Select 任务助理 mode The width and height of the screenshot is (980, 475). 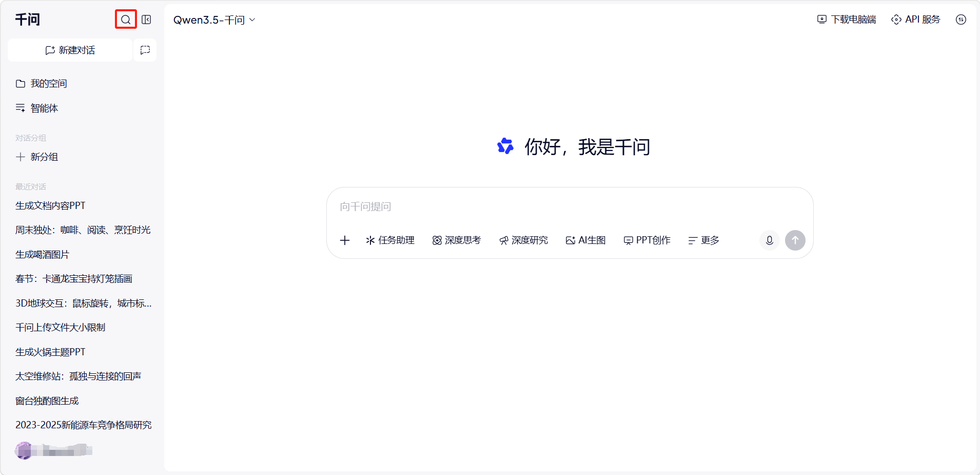click(x=390, y=240)
